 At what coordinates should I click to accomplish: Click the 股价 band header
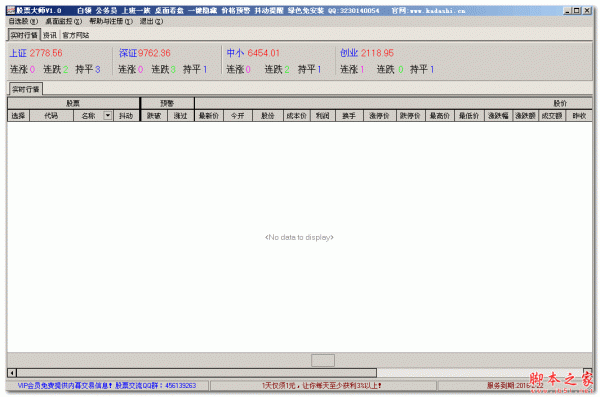click(x=393, y=103)
